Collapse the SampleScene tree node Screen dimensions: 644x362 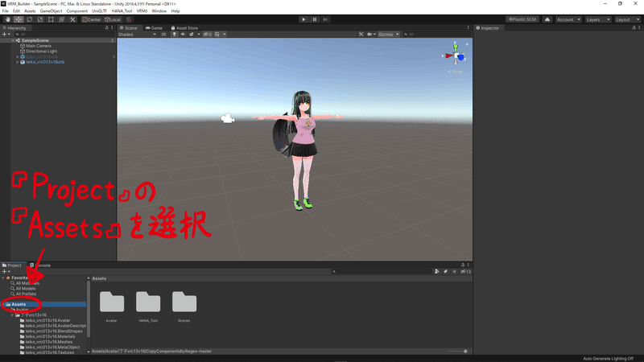(13, 41)
